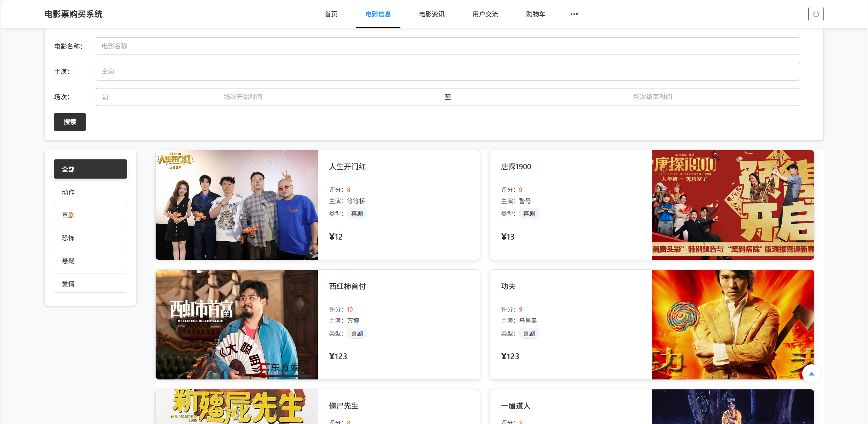The image size is (868, 424).
Task: Open the 场次结束时间 date picker
Action: (x=652, y=97)
